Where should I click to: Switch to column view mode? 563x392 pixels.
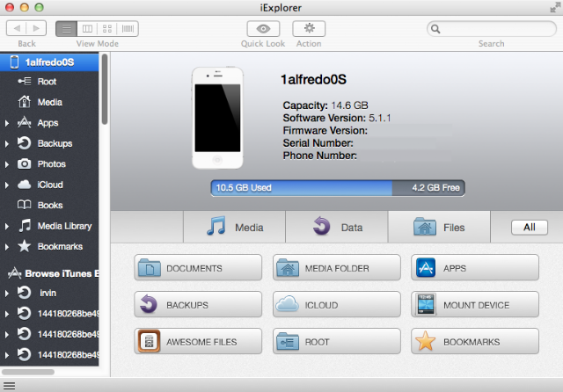(x=87, y=29)
